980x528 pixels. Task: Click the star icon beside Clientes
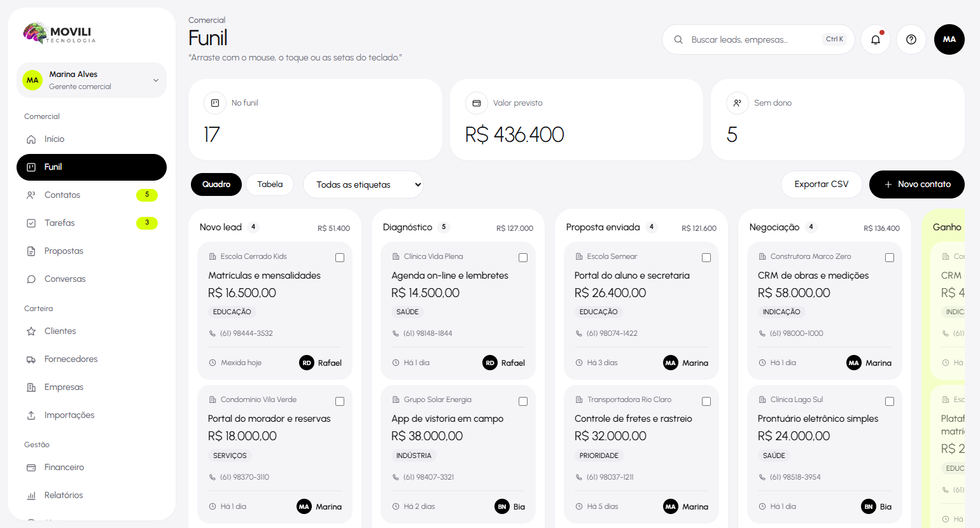click(31, 331)
